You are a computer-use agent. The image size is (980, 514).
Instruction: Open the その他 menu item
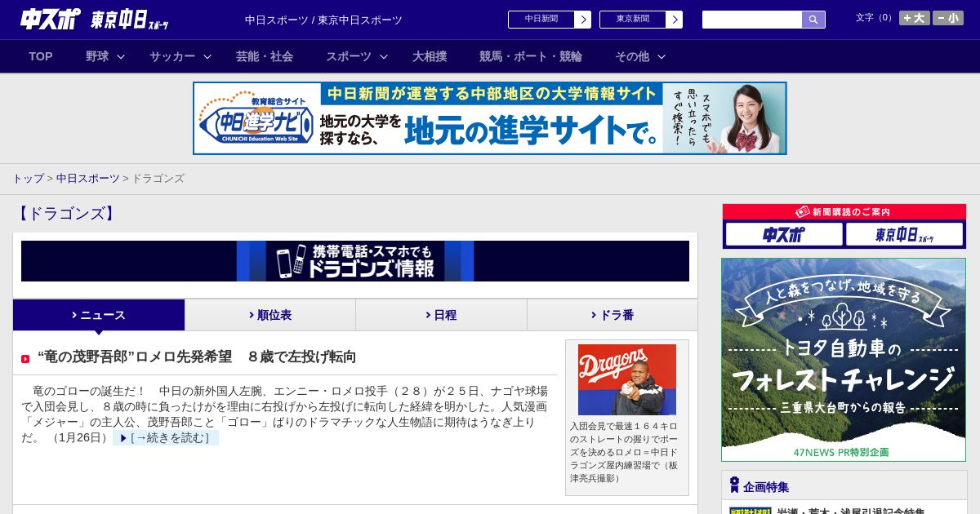point(632,56)
